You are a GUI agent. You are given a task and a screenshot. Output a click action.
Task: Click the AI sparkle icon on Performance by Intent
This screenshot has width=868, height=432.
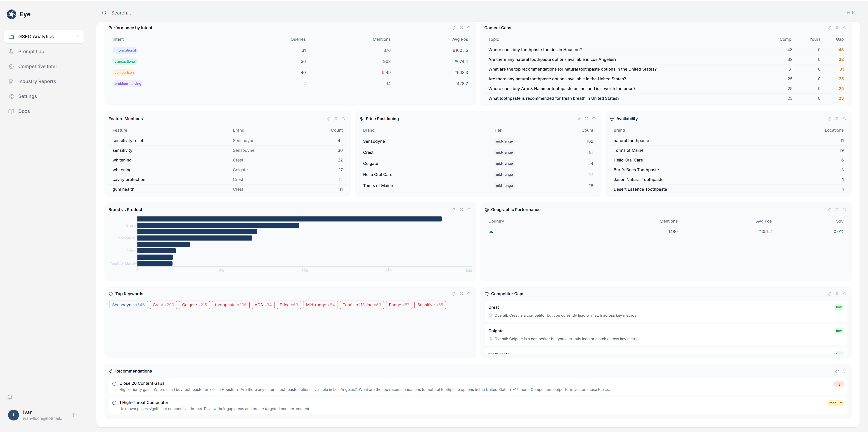coord(454,28)
